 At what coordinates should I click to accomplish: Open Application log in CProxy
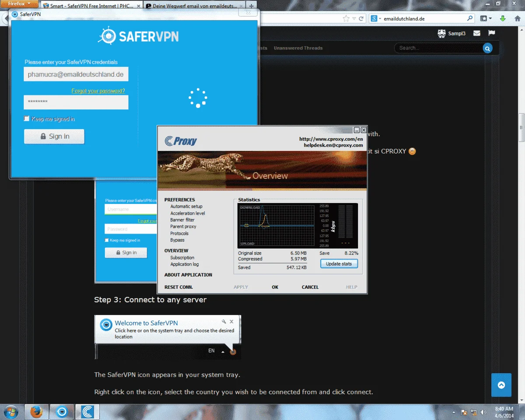point(184,264)
